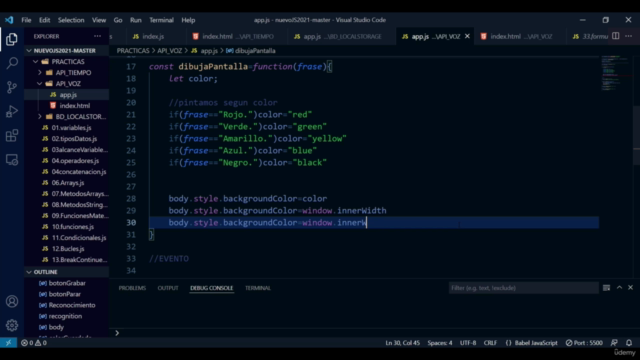The image size is (640, 360).
Task: Open the Search view icon
Action: point(12,63)
